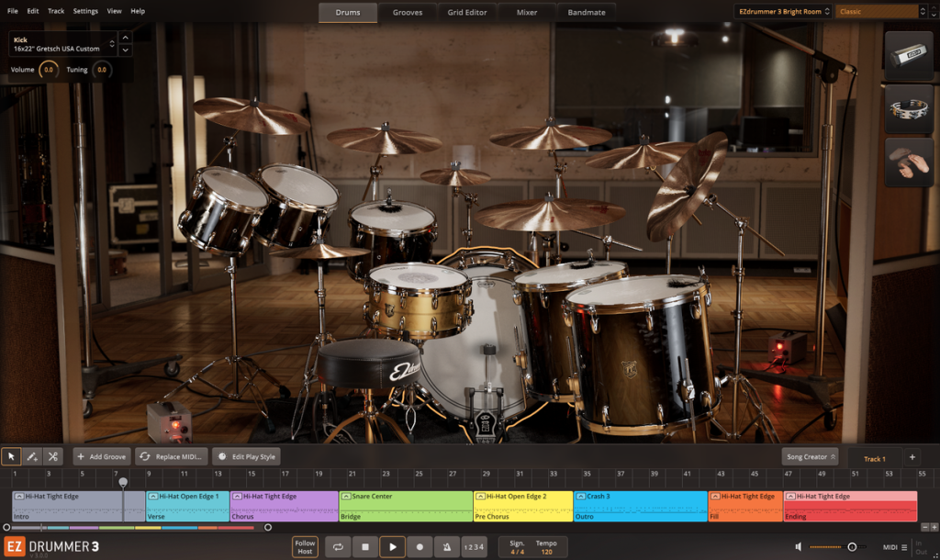The image size is (940, 560).
Task: Click the topmost percussion instrument icon
Action: (x=908, y=51)
